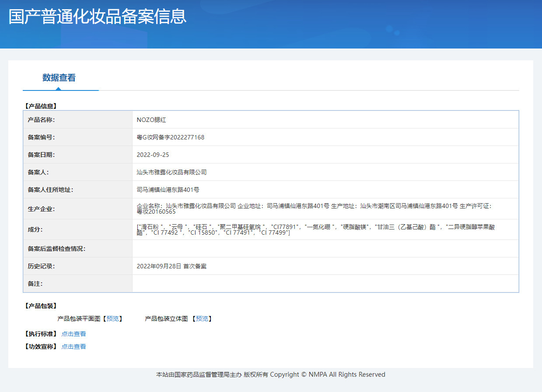Preview the 产品包装立体图 image
542x392 pixels.
click(x=202, y=319)
